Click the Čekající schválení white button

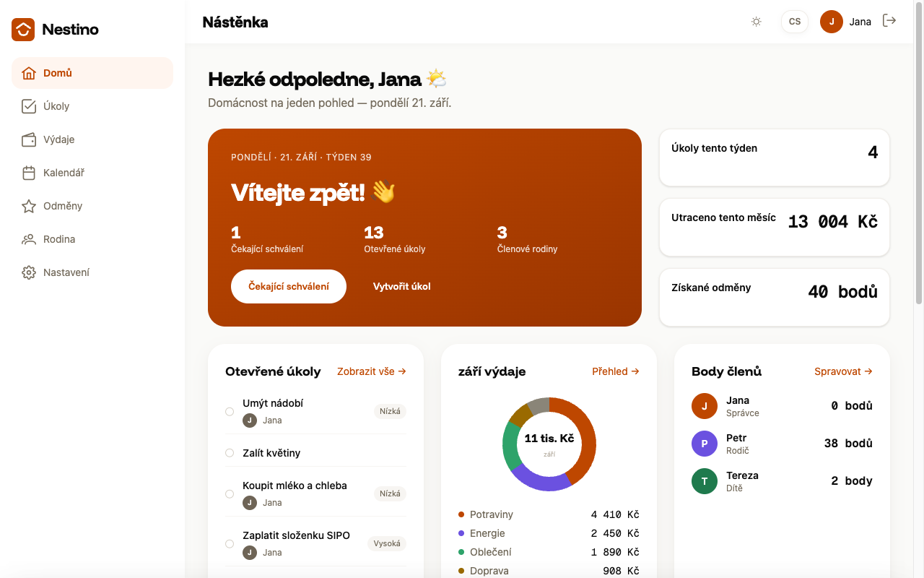289,286
